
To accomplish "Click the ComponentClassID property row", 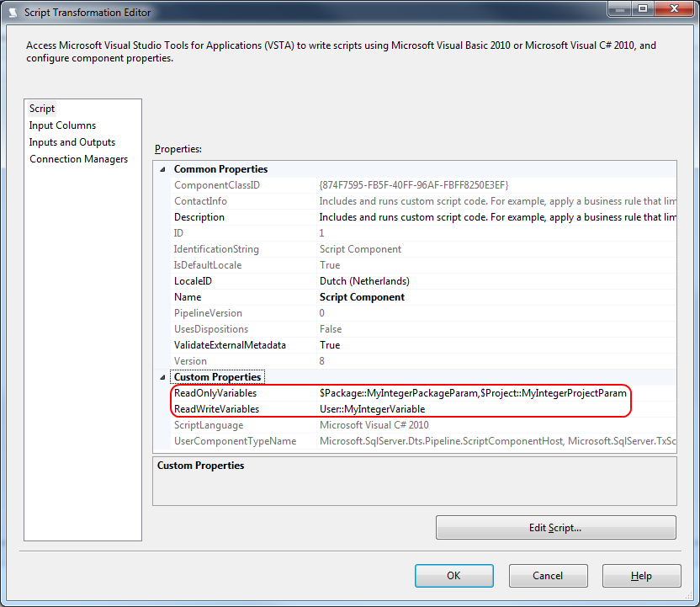I will [422, 185].
